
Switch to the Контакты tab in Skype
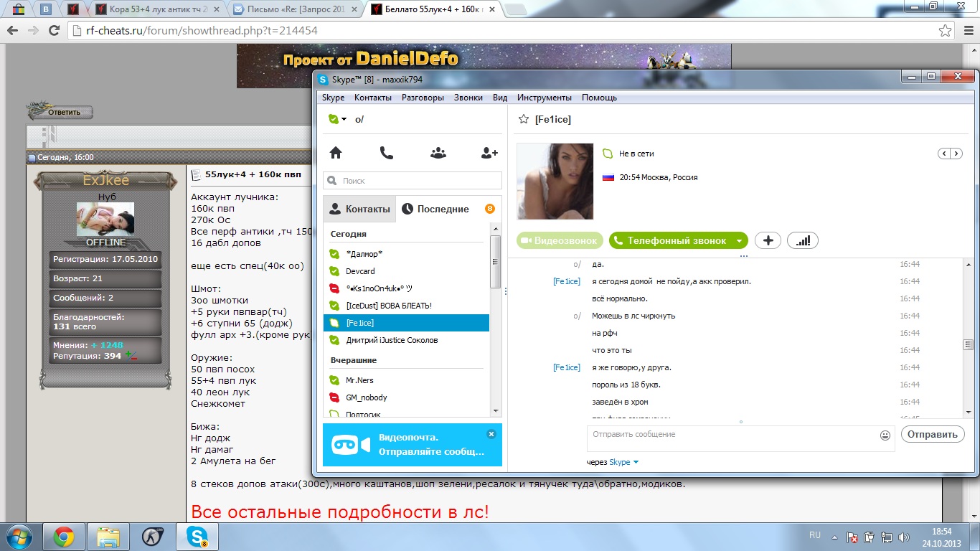tap(359, 209)
